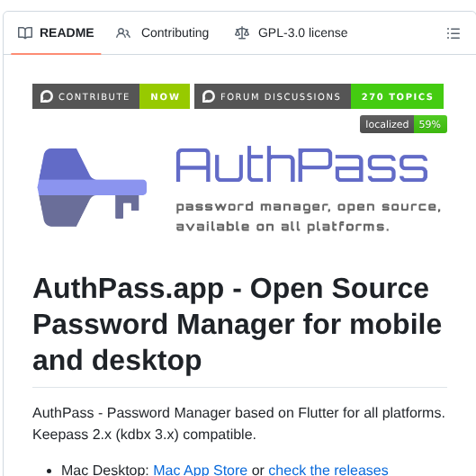Open the README tab
This screenshot has width=476, height=476.
coord(56,32)
